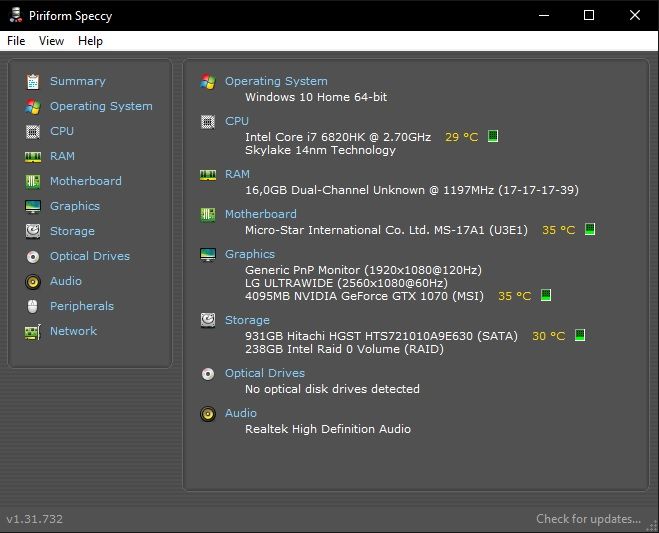Screen dimensions: 659x533
Task: Open the RAM section from sidebar
Action: (62, 156)
